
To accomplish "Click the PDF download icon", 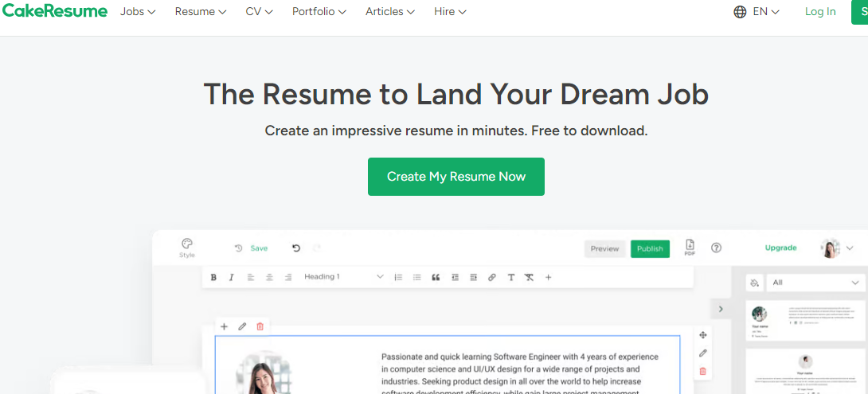I will point(690,248).
